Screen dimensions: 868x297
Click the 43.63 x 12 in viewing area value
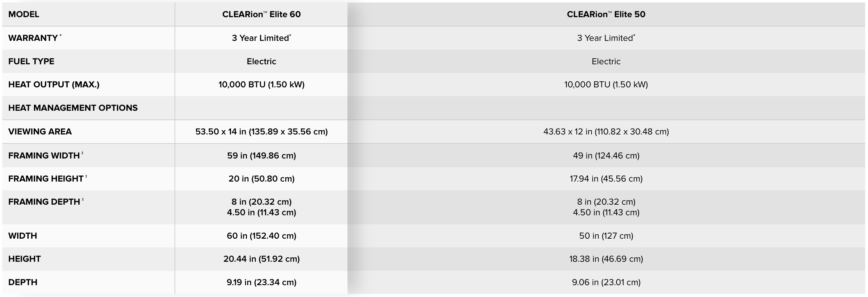(x=606, y=131)
